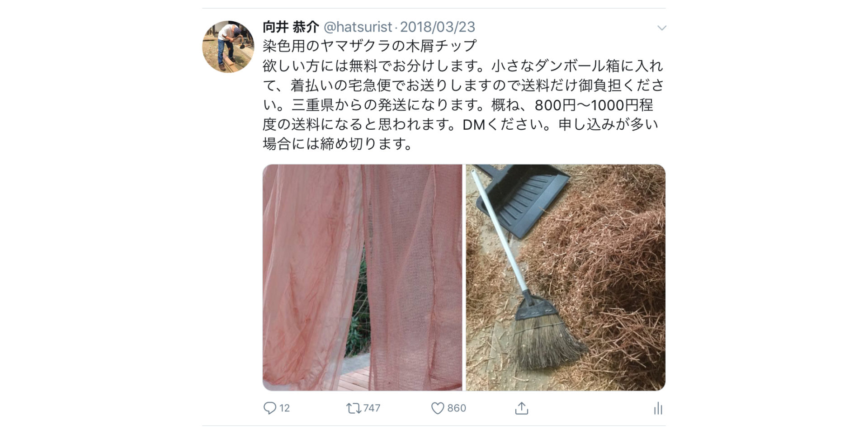Image resolution: width=868 pixels, height=434 pixels.
Task: Click the tweet body text paragraph
Action: (463, 95)
